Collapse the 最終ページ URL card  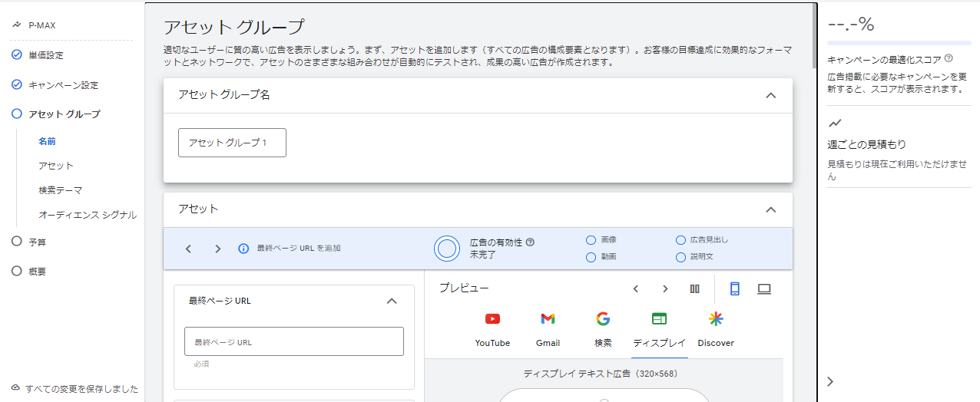392,301
